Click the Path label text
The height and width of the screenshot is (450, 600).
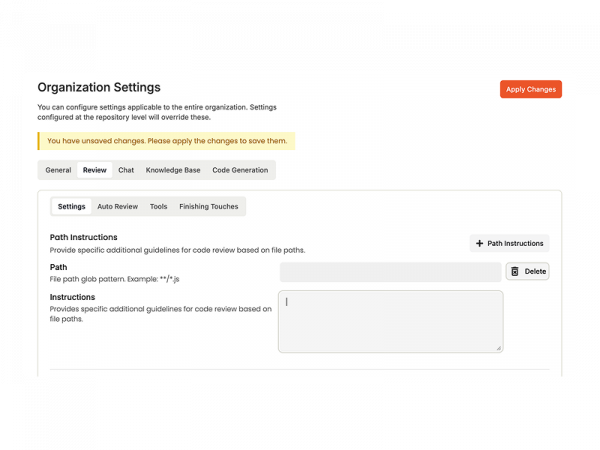coord(58,267)
